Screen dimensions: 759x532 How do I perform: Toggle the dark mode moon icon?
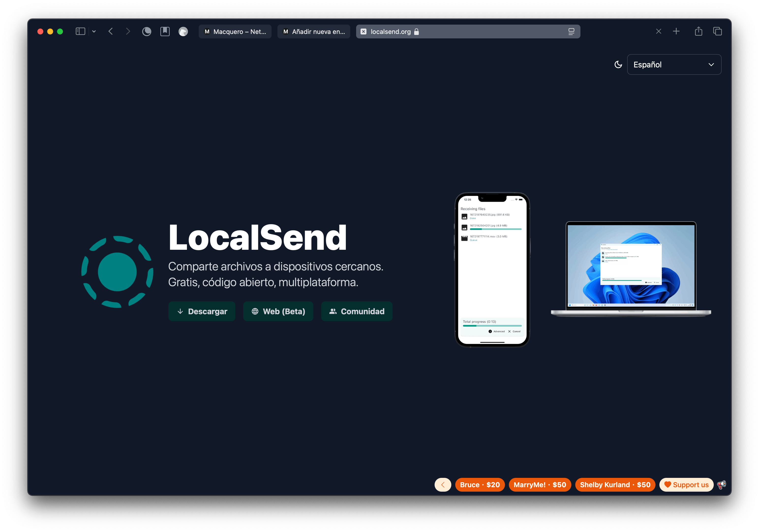(618, 64)
